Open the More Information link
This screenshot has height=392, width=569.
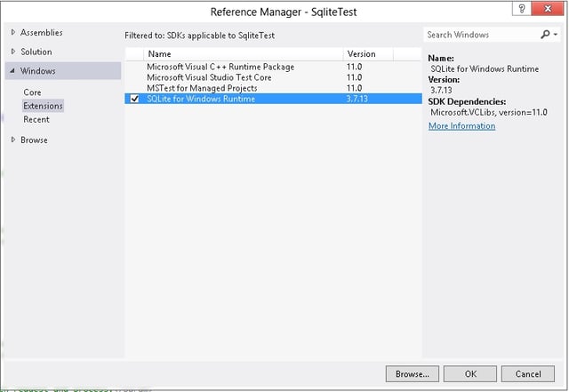(x=462, y=126)
